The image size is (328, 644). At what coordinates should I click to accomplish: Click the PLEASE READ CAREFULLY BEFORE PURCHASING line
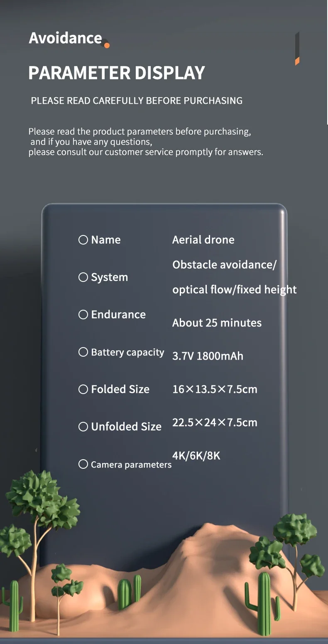[x=137, y=100]
